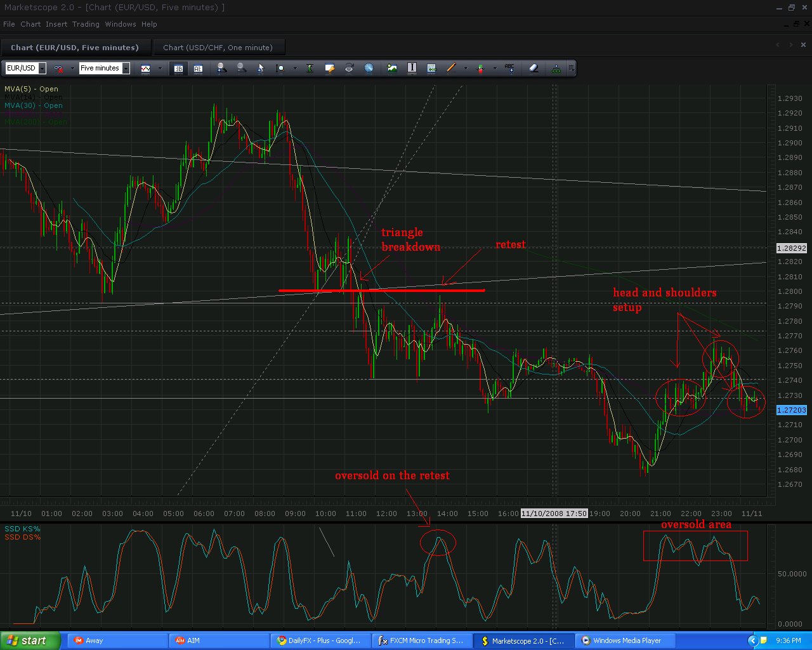Click the chain-link icon beside the EUR/USD box
This screenshot has width=812, height=650.
click(x=58, y=69)
